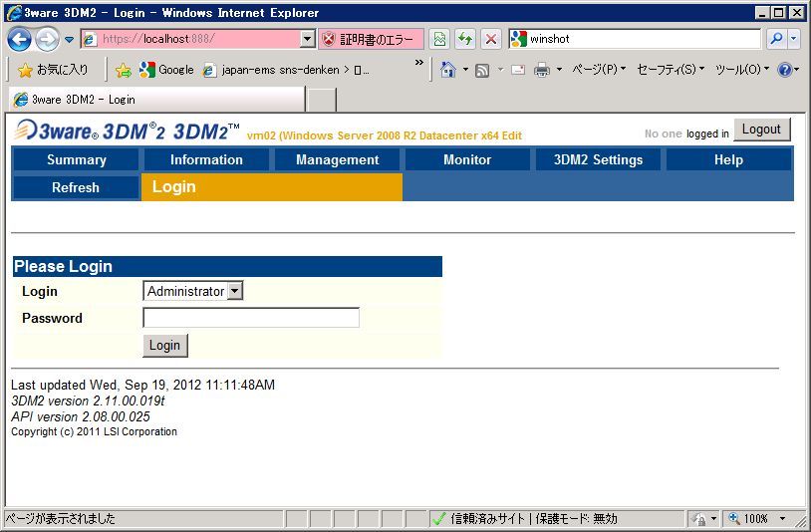This screenshot has width=811, height=532.
Task: Click the 3DM2 version 2.11.00.019t text
Action: [x=88, y=400]
